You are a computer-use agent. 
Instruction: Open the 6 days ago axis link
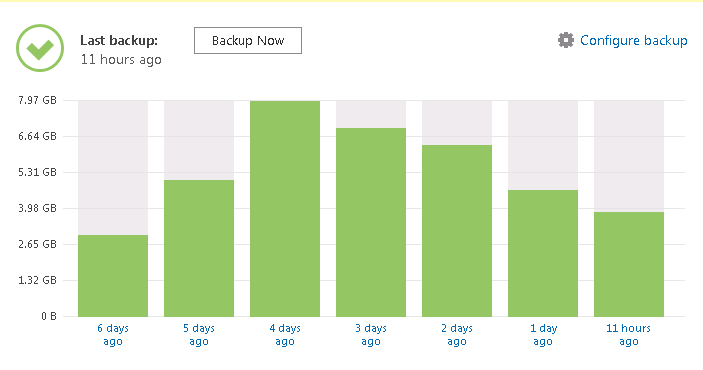113,335
